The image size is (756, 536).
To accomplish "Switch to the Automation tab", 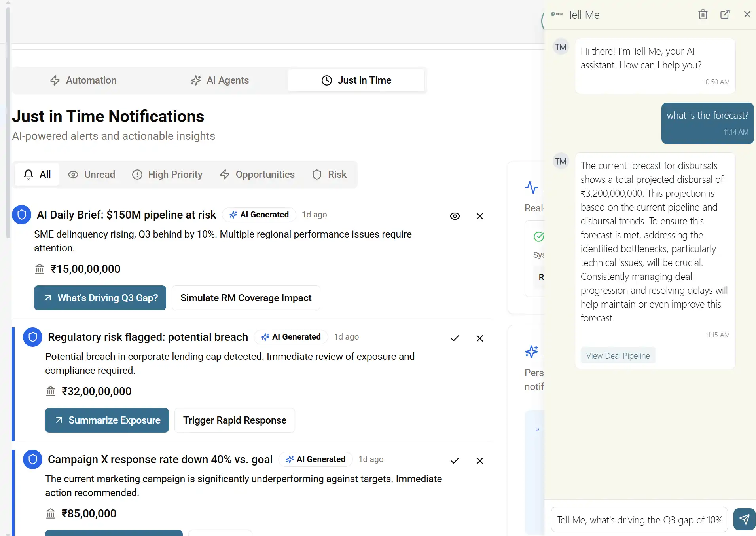I will 83,80.
